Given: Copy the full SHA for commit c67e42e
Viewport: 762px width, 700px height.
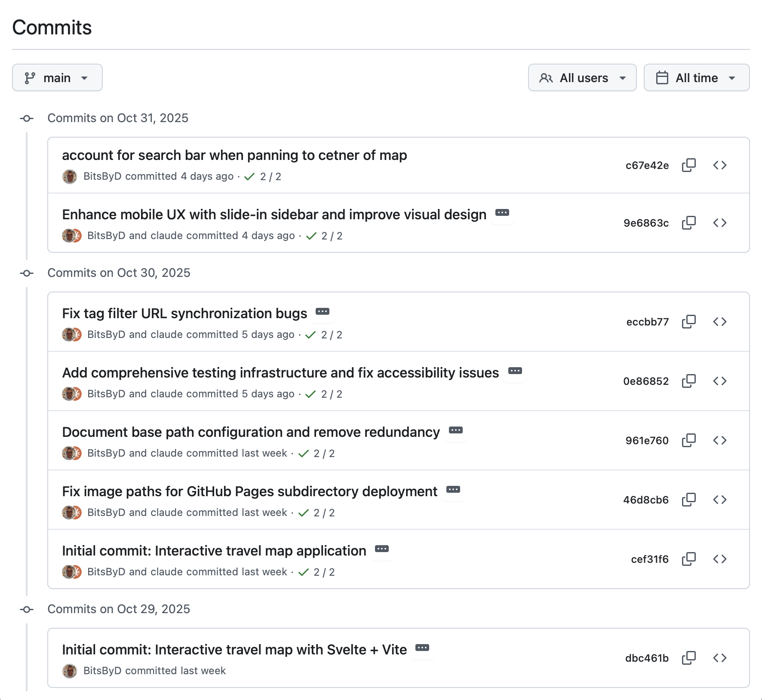Looking at the screenshot, I should coord(688,165).
